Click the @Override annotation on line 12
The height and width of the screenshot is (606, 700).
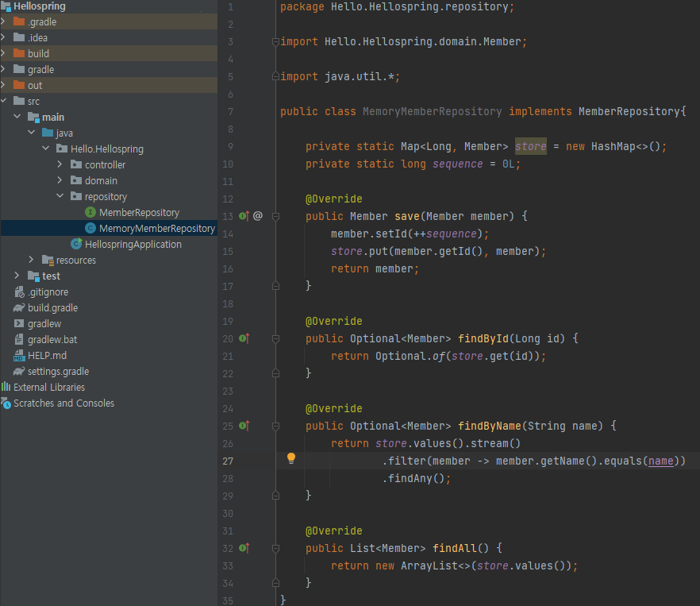point(334,199)
